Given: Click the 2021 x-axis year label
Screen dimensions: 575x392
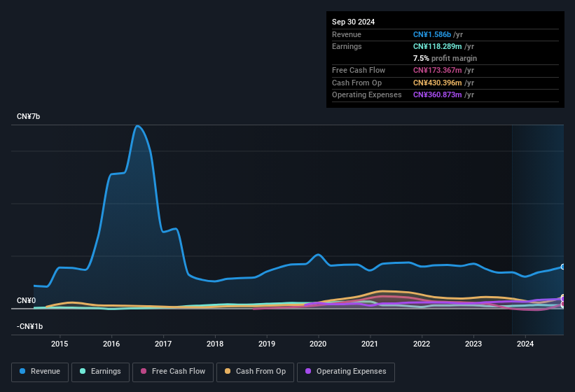Looking at the screenshot, I should tap(370, 344).
